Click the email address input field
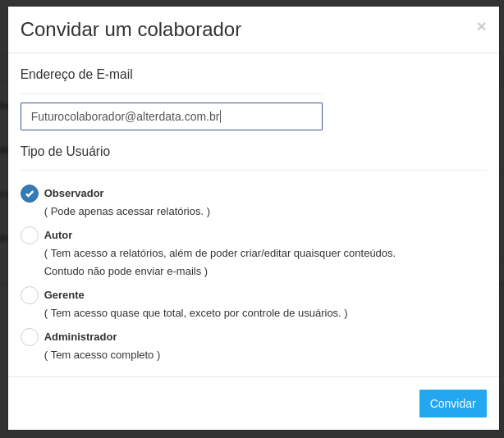The width and height of the screenshot is (504, 438). tap(171, 116)
